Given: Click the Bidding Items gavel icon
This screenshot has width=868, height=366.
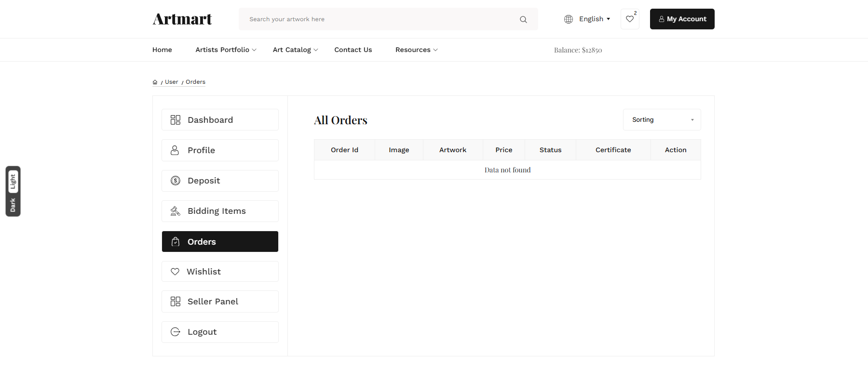Looking at the screenshot, I should coord(176,211).
